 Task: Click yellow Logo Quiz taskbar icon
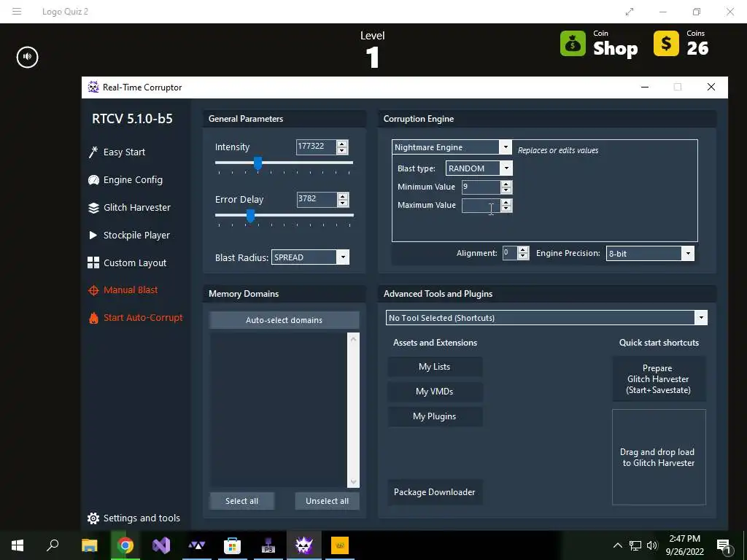point(340,545)
